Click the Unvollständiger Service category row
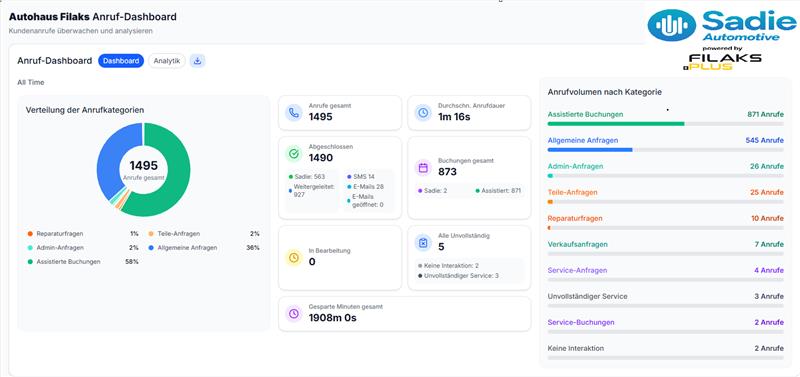 pos(665,299)
